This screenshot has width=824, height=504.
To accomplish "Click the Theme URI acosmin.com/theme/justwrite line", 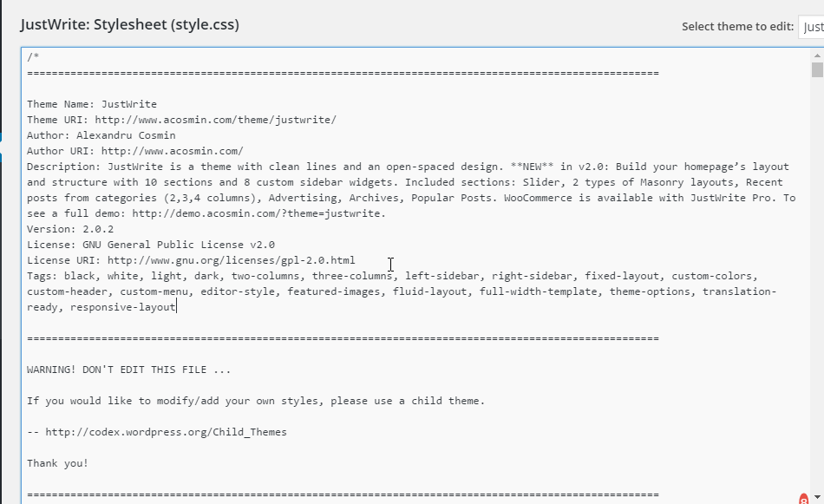I will click(x=182, y=120).
